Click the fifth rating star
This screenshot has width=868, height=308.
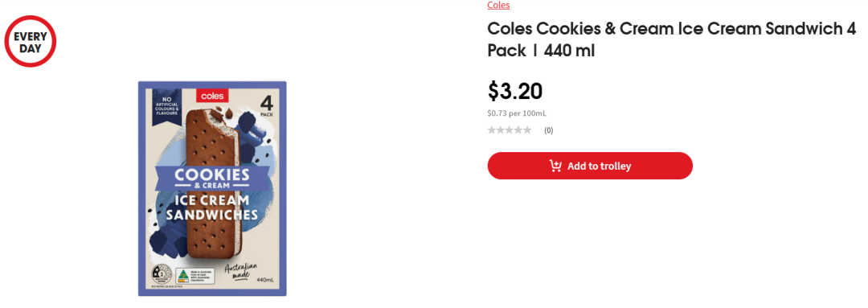tap(527, 130)
